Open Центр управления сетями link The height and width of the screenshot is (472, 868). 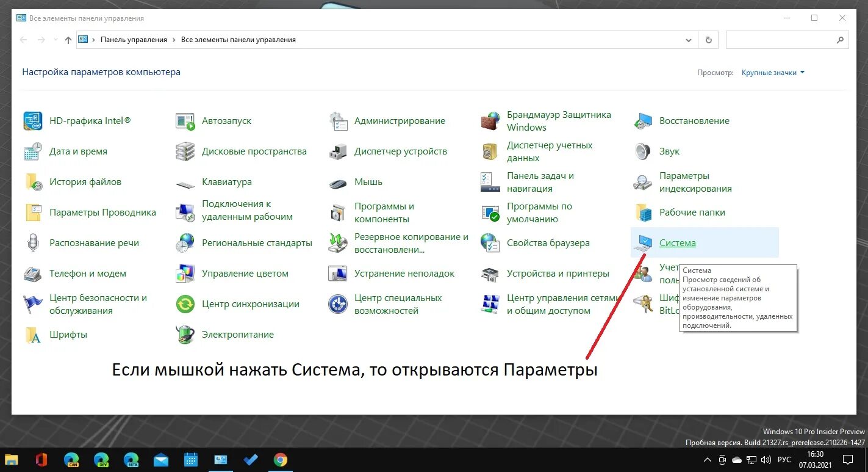pyautogui.click(x=563, y=304)
